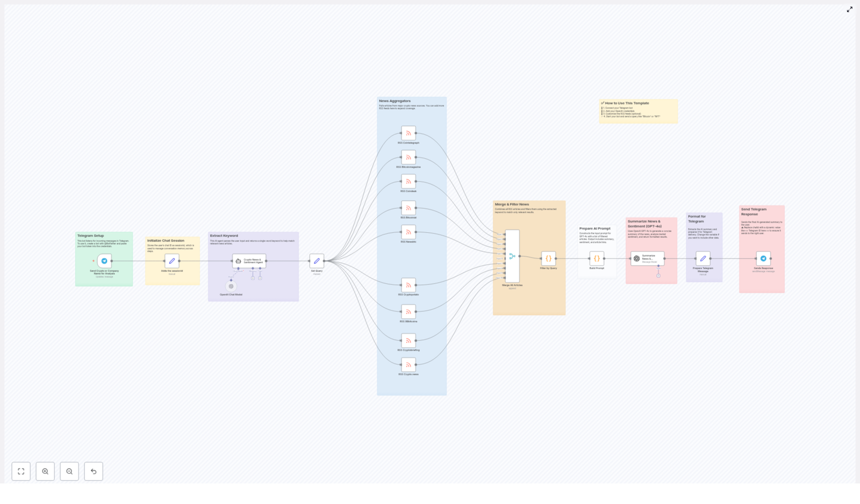Image resolution: width=860 pixels, height=504 pixels.
Task: Click the Summarize News OpenAI node
Action: (647, 258)
